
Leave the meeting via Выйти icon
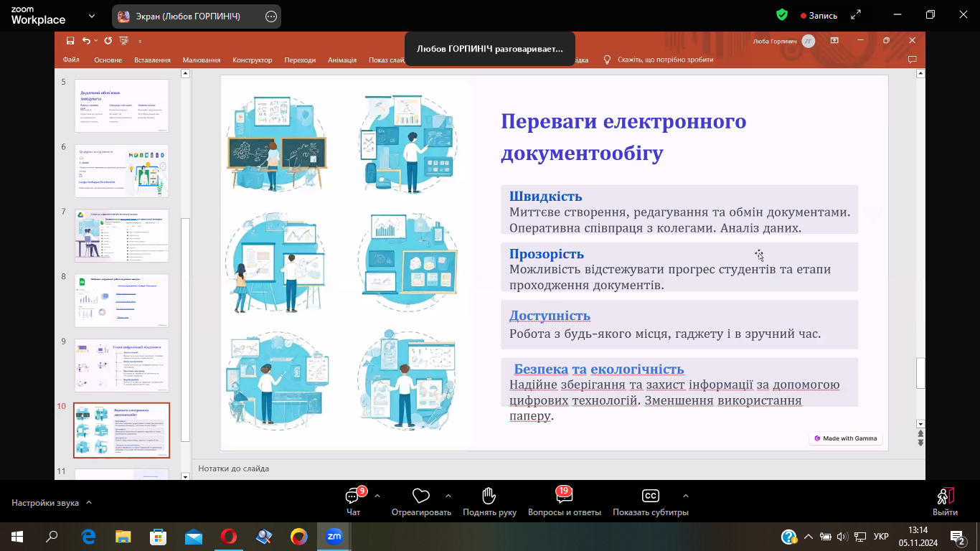pyautogui.click(x=945, y=496)
